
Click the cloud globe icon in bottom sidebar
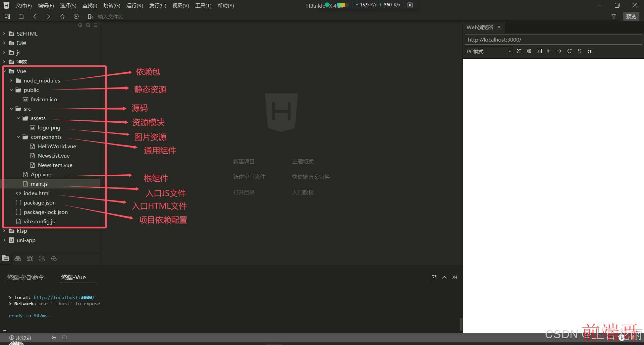[54, 258]
